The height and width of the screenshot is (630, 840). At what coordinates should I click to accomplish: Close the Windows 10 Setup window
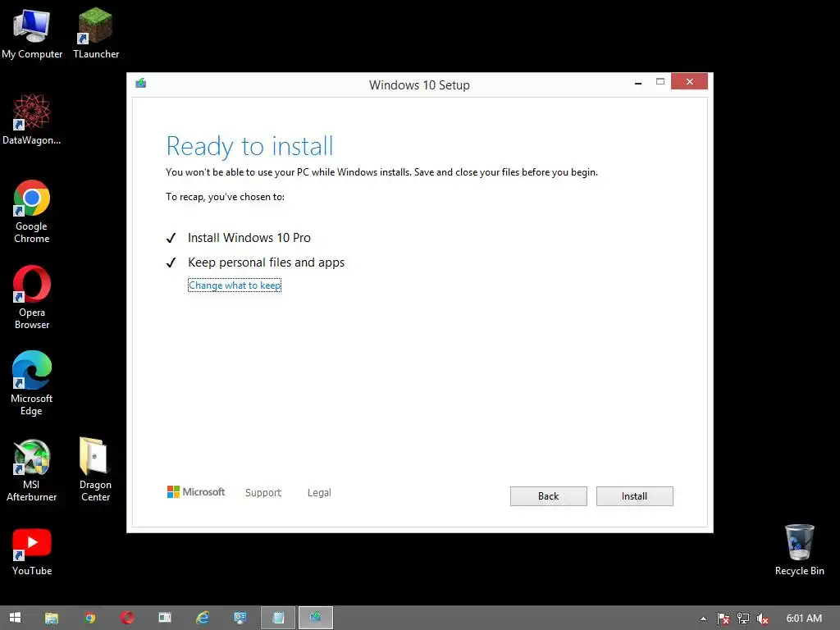point(689,81)
